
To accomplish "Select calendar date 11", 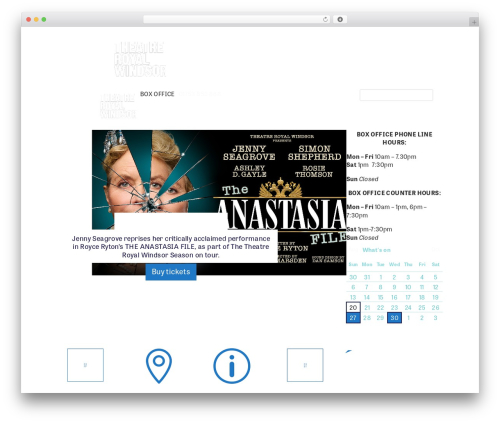I will pos(422,287).
